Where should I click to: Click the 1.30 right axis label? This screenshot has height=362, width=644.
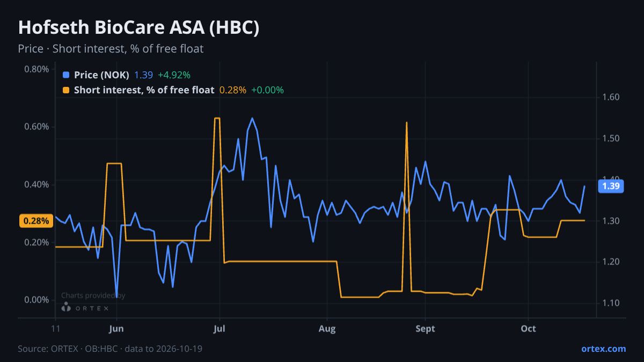tap(611, 221)
